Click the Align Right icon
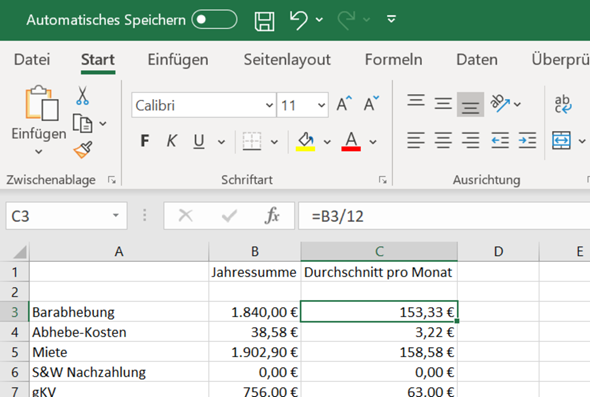Screen dimensions: 590x397 pyautogui.click(x=471, y=140)
